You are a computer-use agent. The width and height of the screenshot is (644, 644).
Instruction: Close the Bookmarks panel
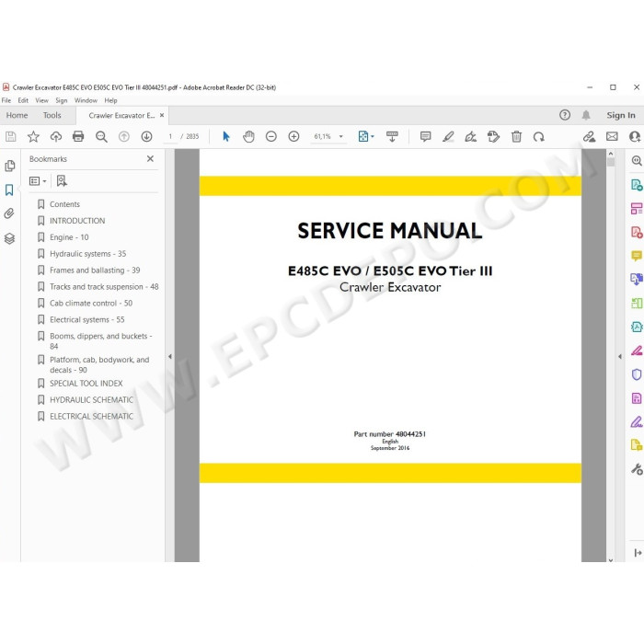coord(150,158)
